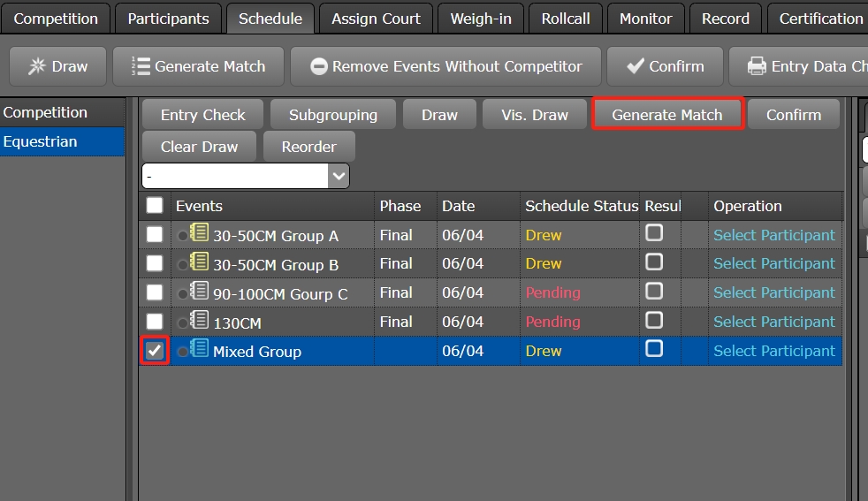Click the blue notebook icon beside Mixed Group
Screen dimensions: 868x501
pos(200,351)
